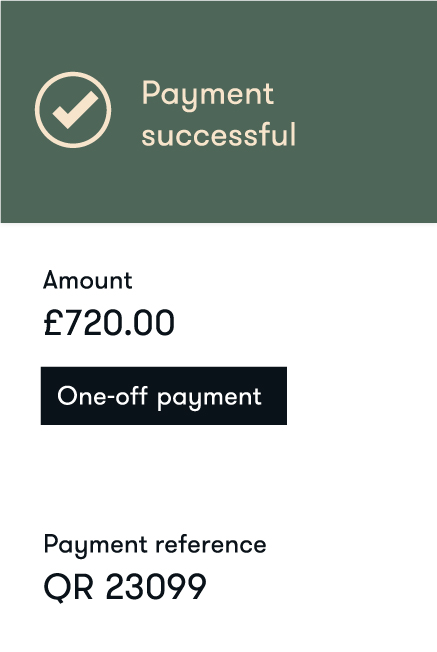The image size is (437, 652).
Task: Select the Payment successful heading text
Action: (219, 114)
